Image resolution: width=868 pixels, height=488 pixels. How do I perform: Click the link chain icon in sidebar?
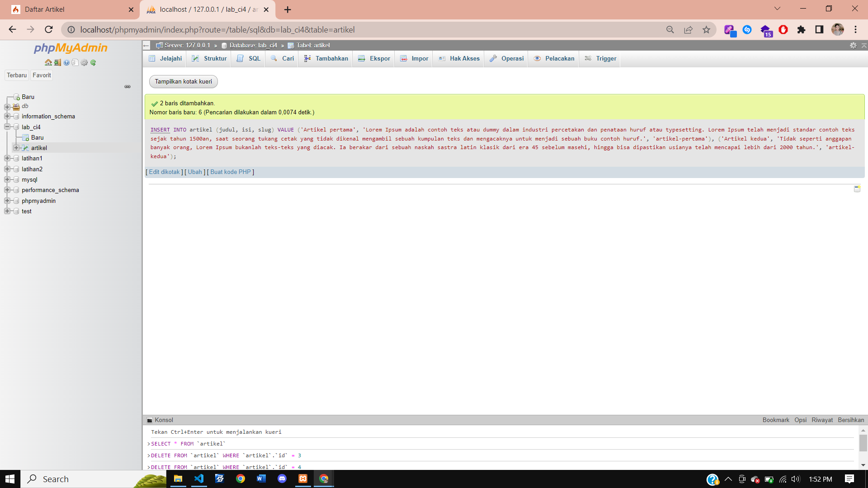127,87
